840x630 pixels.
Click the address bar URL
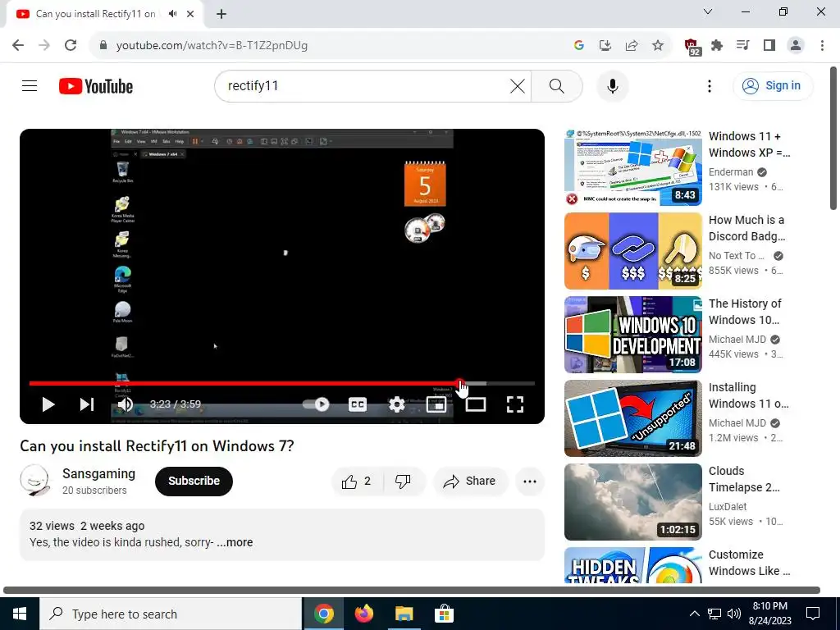(212, 46)
